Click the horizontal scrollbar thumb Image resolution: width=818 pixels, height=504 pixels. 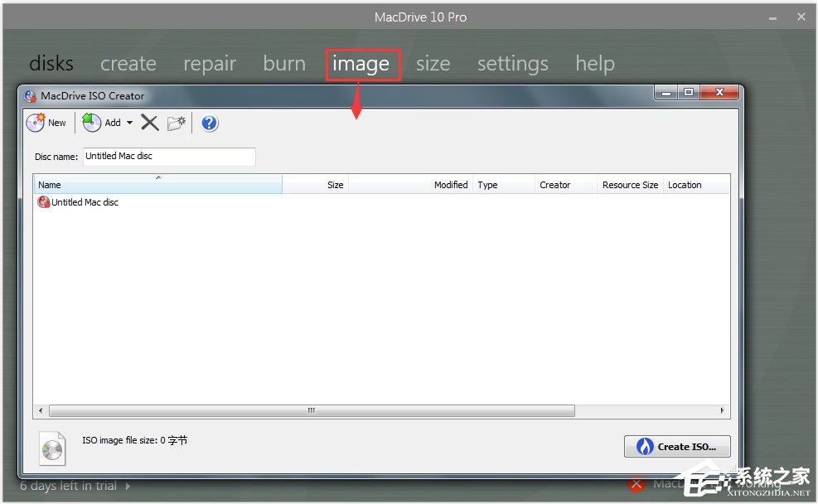coord(312,410)
